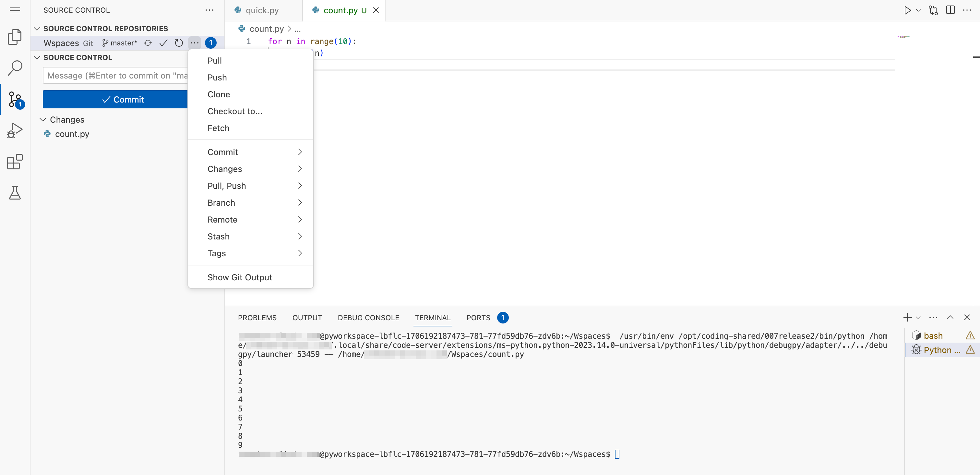
Task: Open the Testing flask view
Action: pyautogui.click(x=15, y=193)
